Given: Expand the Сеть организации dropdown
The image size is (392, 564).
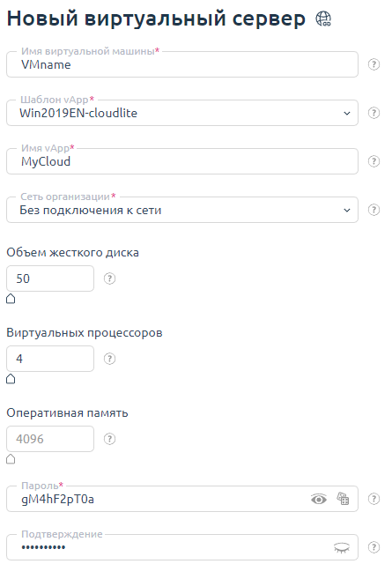Looking at the screenshot, I should pyautogui.click(x=347, y=210).
